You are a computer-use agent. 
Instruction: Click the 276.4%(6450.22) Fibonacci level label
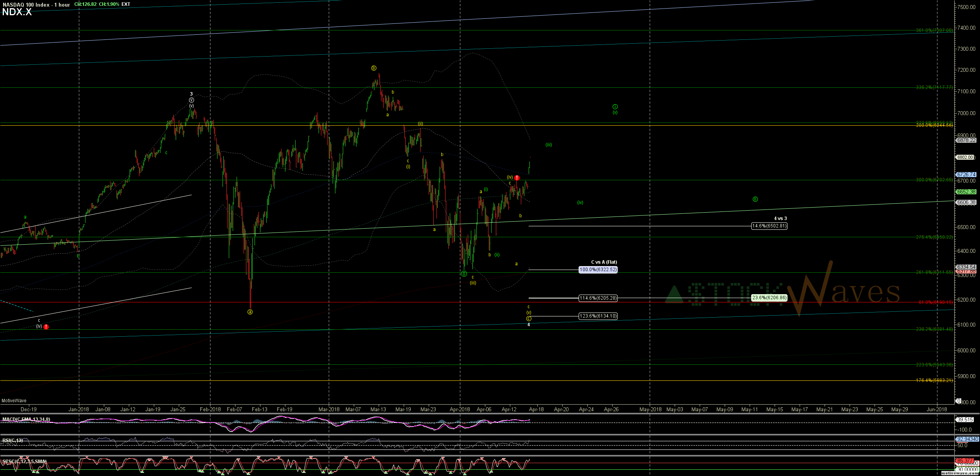tap(934, 237)
